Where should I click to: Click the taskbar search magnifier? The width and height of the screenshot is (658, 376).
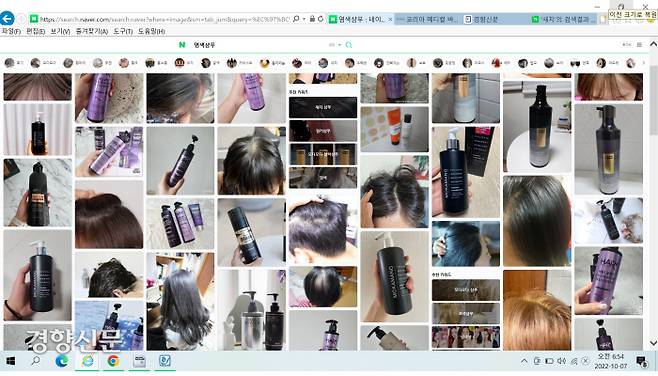(36, 361)
